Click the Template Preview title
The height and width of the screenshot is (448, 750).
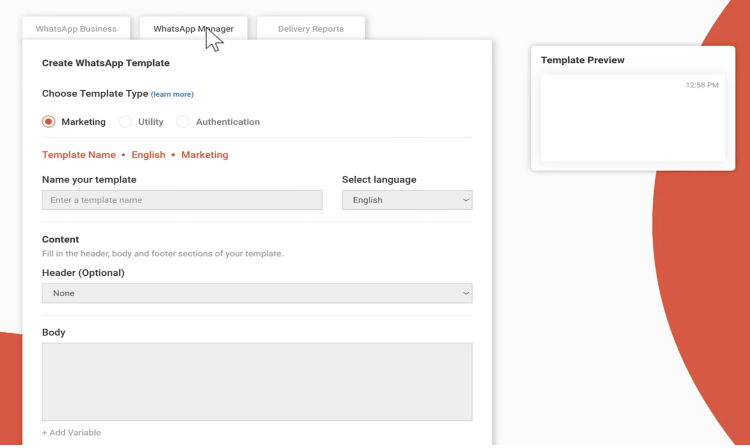pyautogui.click(x=583, y=60)
